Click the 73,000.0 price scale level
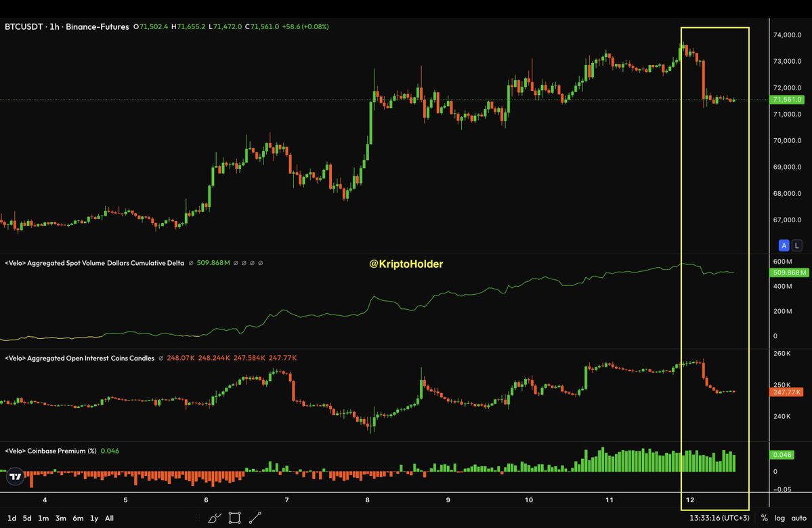 tap(787, 61)
